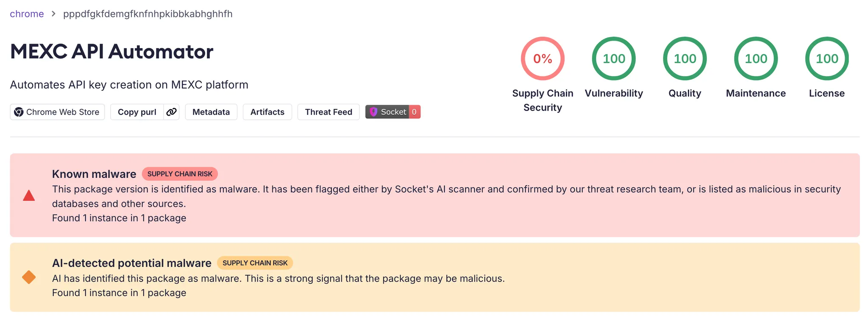Open the Chrome Web Store link

click(x=57, y=112)
